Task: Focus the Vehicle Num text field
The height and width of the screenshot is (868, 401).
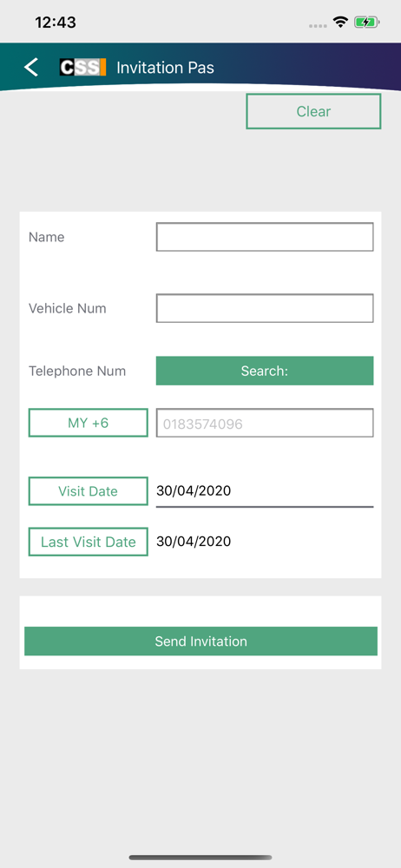Action: (x=265, y=308)
